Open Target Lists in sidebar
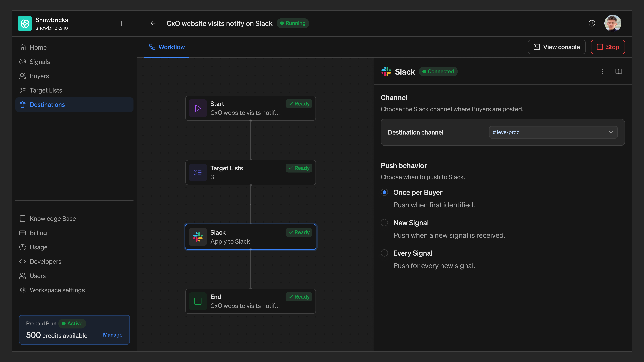The image size is (644, 362). (74, 90)
